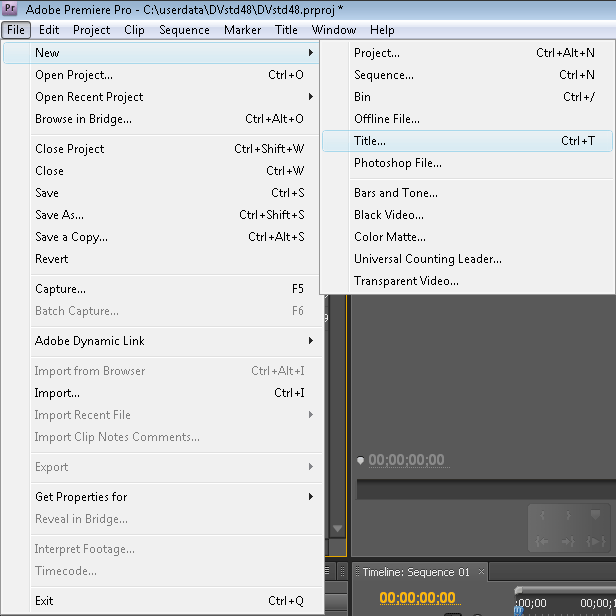Viewport: 616px width, 616px height.
Task: Click the marker icon beside monitor timecode
Action: (360, 460)
